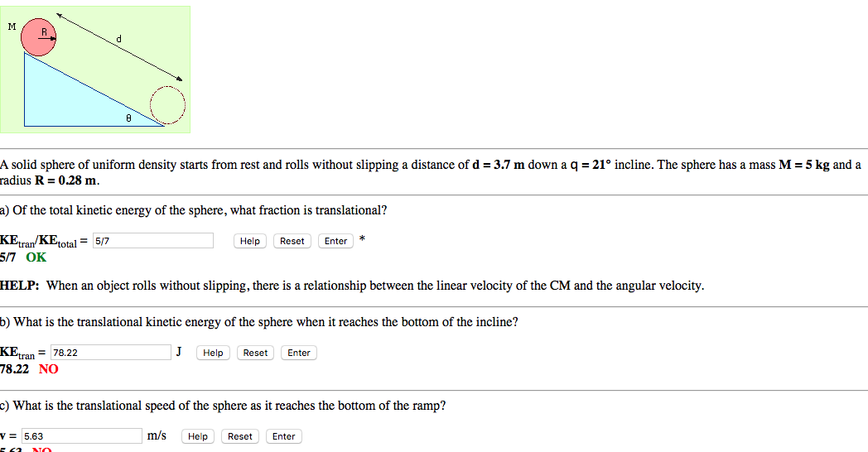868x452 pixels.
Task: Click the distance label d in diagram
Action: [118, 38]
